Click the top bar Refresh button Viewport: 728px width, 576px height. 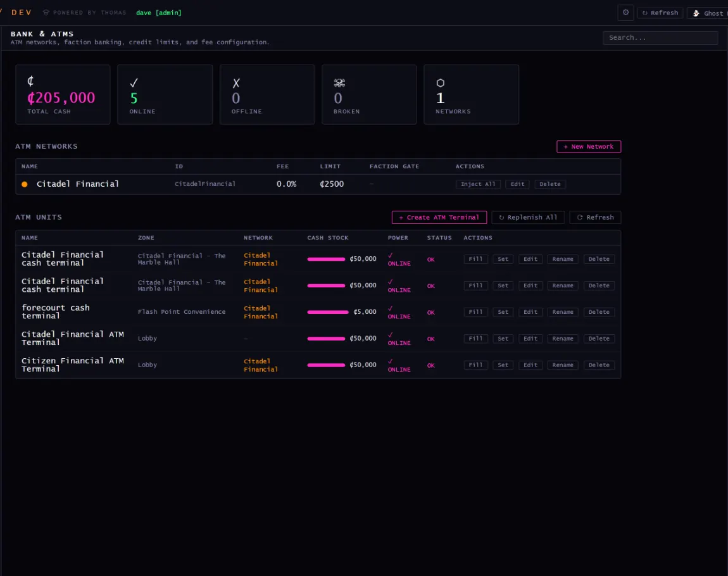coord(660,13)
